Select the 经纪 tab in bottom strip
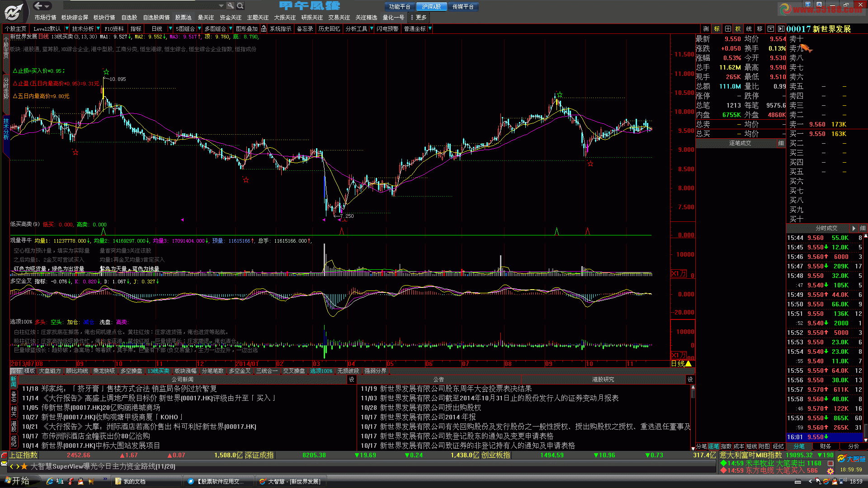Image resolution: width=868 pixels, height=488 pixels. click(x=778, y=446)
